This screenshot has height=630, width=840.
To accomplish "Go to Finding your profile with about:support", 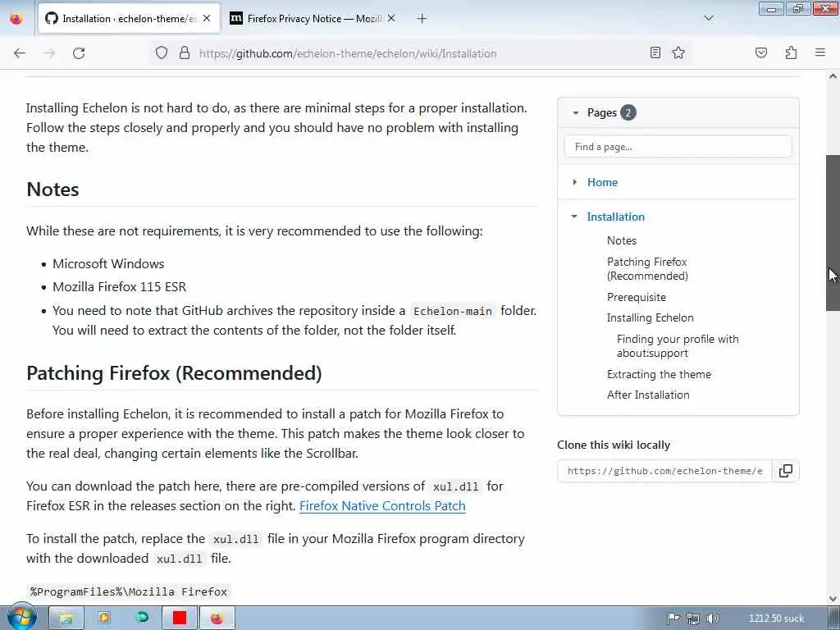I will point(677,346).
